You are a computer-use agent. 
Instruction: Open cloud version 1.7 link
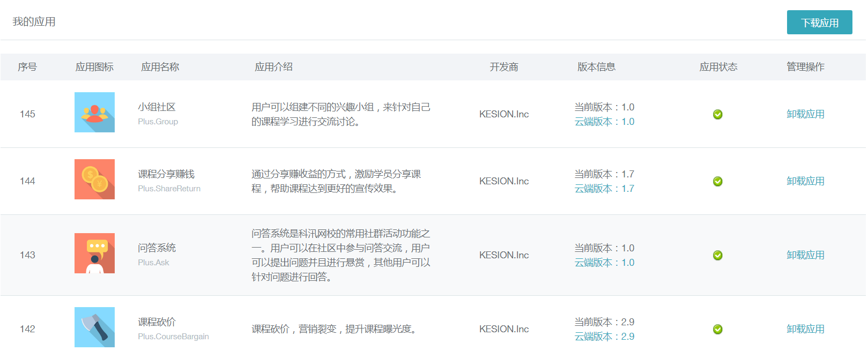(x=604, y=189)
